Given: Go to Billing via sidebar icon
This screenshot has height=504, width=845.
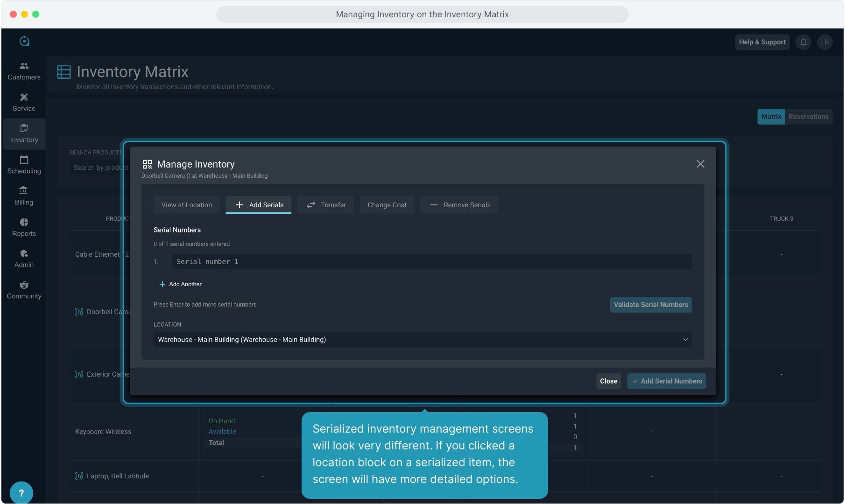Looking at the screenshot, I should pos(24,191).
